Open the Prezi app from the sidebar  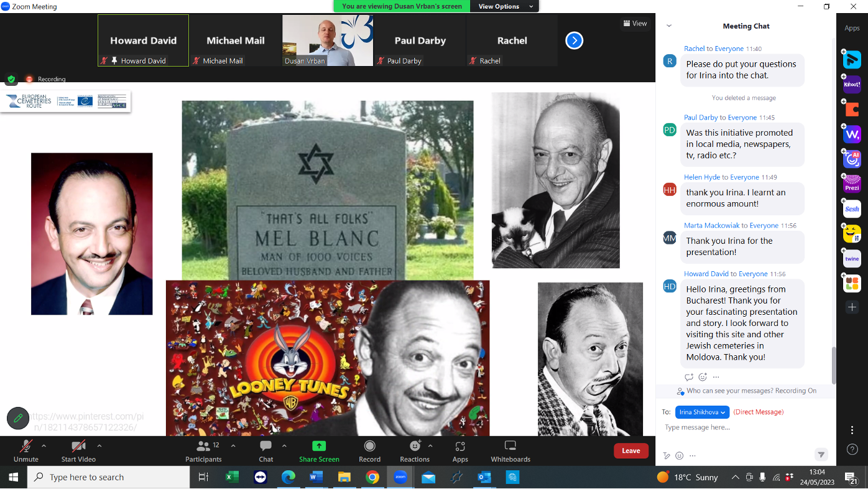coord(851,184)
